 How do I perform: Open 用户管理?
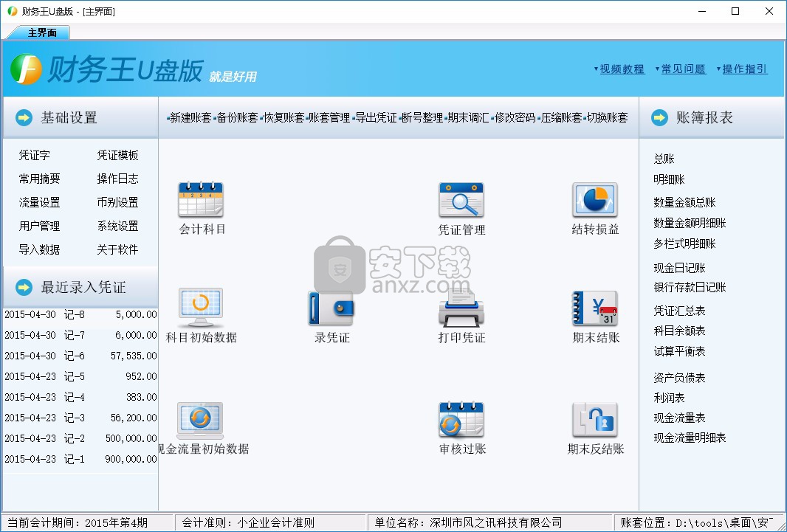39,226
